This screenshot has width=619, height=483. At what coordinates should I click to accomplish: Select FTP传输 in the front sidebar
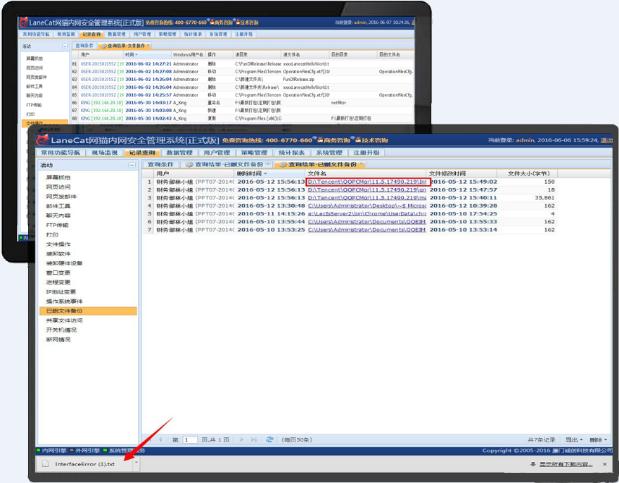click(57, 225)
